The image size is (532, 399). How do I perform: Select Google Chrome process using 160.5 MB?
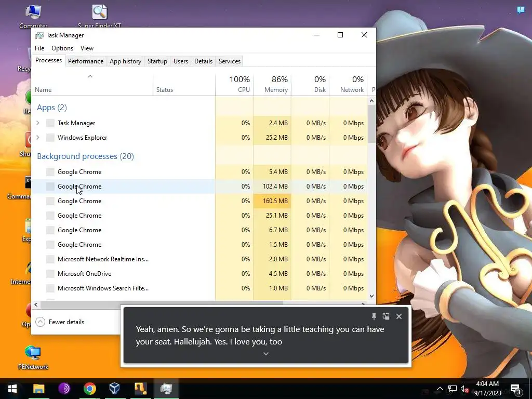pyautogui.click(x=199, y=201)
